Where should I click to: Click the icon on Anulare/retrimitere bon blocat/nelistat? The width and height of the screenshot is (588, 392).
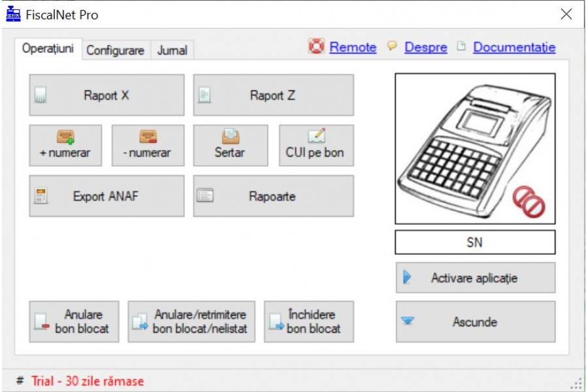140,322
